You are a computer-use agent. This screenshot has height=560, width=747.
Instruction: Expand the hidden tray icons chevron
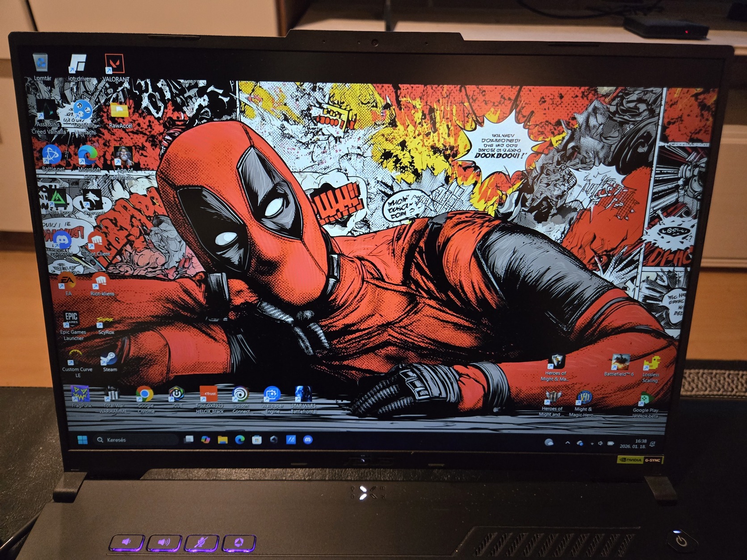[x=567, y=443]
